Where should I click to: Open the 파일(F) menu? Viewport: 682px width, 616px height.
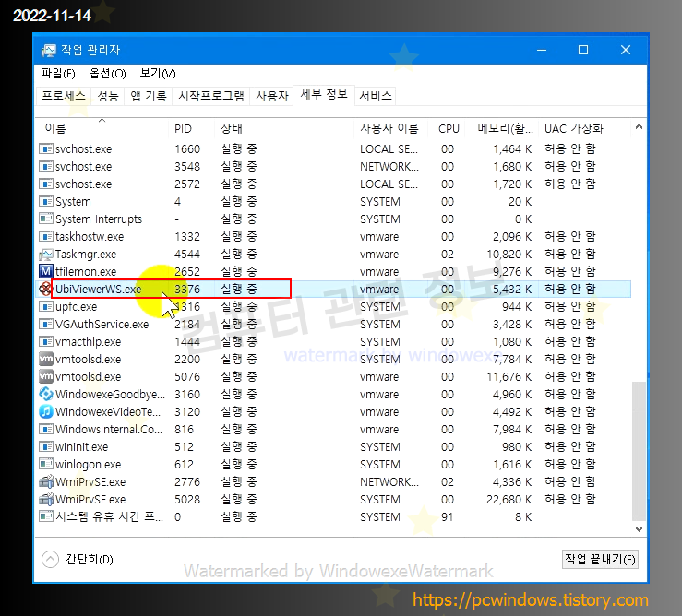click(x=58, y=74)
